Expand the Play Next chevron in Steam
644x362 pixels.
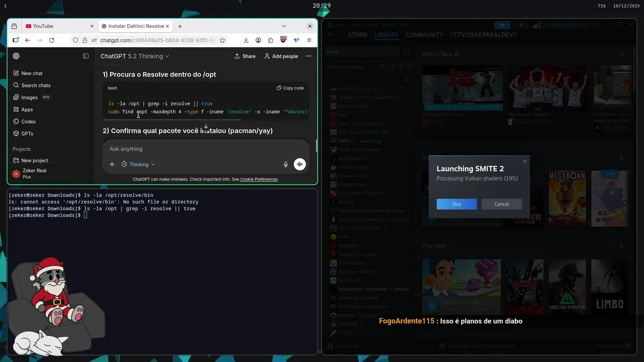point(450,246)
